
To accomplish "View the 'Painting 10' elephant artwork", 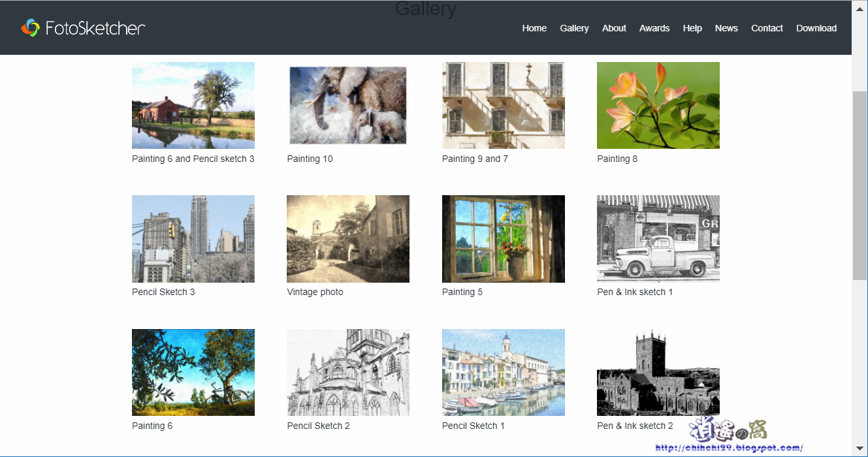I will pyautogui.click(x=347, y=105).
